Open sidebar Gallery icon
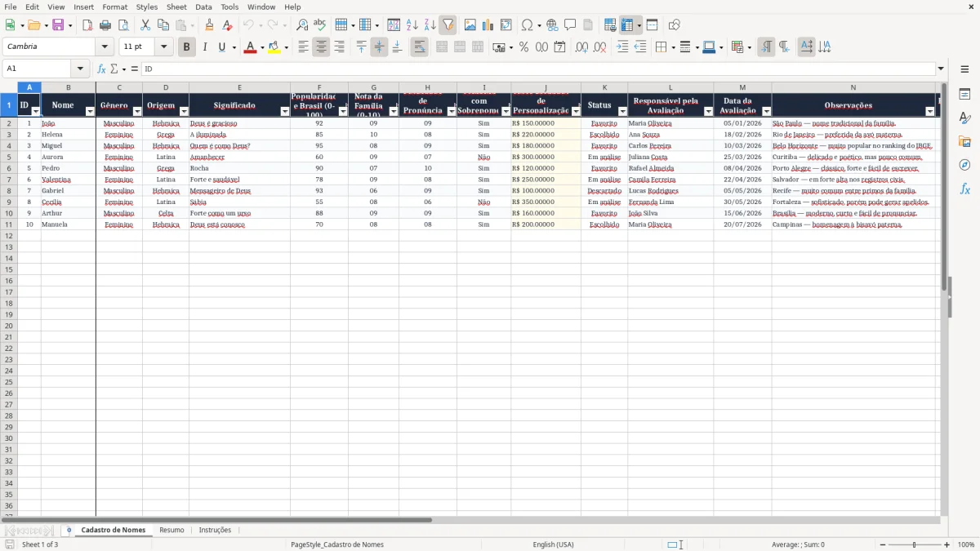The width and height of the screenshot is (980, 551). (x=964, y=141)
